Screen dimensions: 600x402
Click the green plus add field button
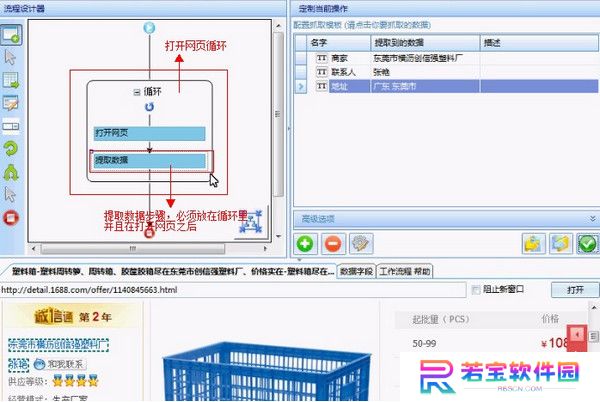click(305, 244)
